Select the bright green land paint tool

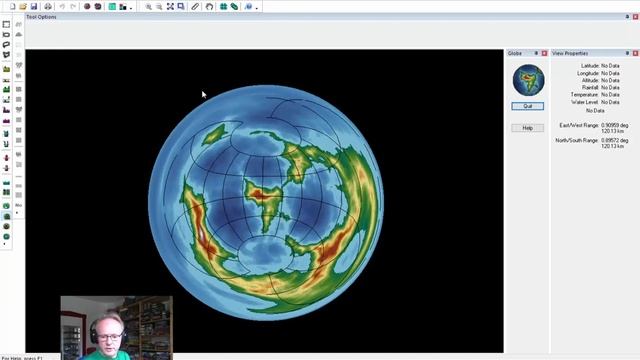point(6,89)
